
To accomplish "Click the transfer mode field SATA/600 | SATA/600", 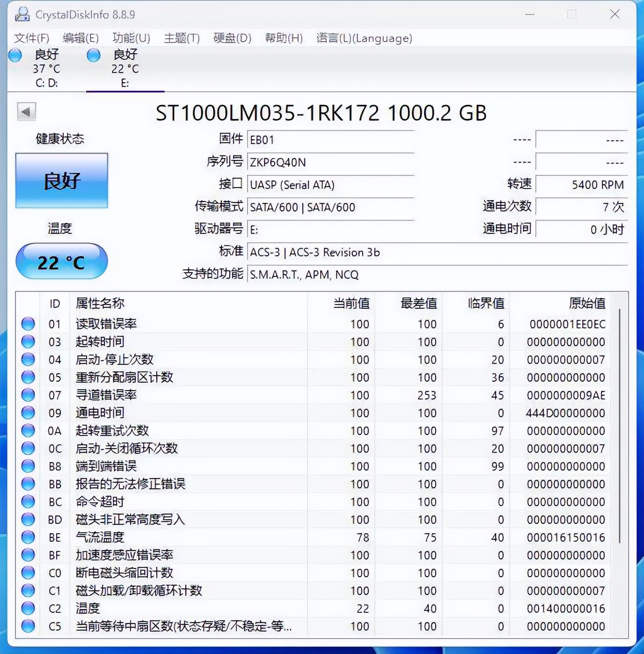I will [331, 207].
